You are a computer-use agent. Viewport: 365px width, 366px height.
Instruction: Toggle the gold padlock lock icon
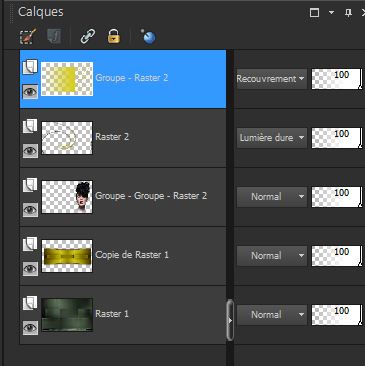(x=114, y=36)
